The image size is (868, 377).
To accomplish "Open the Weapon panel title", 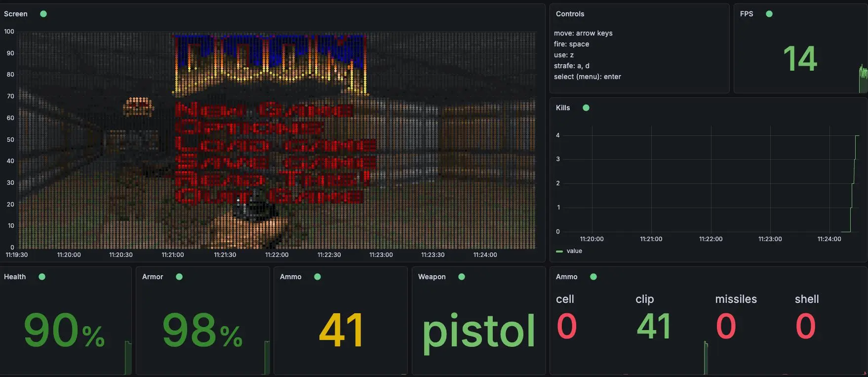I will (432, 277).
